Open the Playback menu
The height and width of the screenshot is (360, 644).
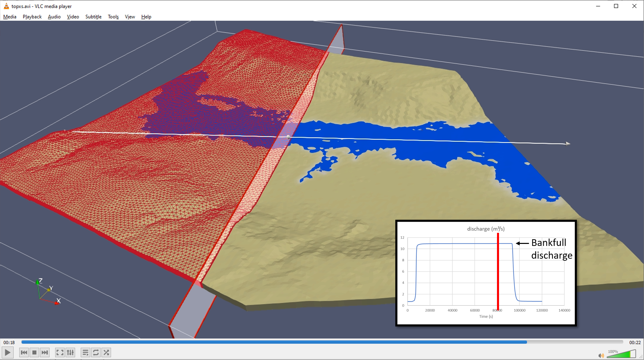point(32,17)
